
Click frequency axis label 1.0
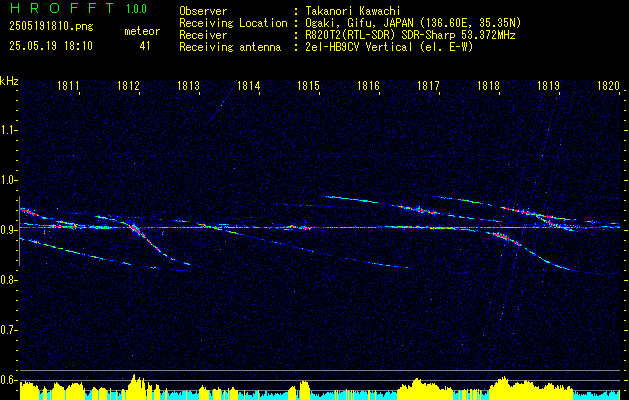(8, 180)
